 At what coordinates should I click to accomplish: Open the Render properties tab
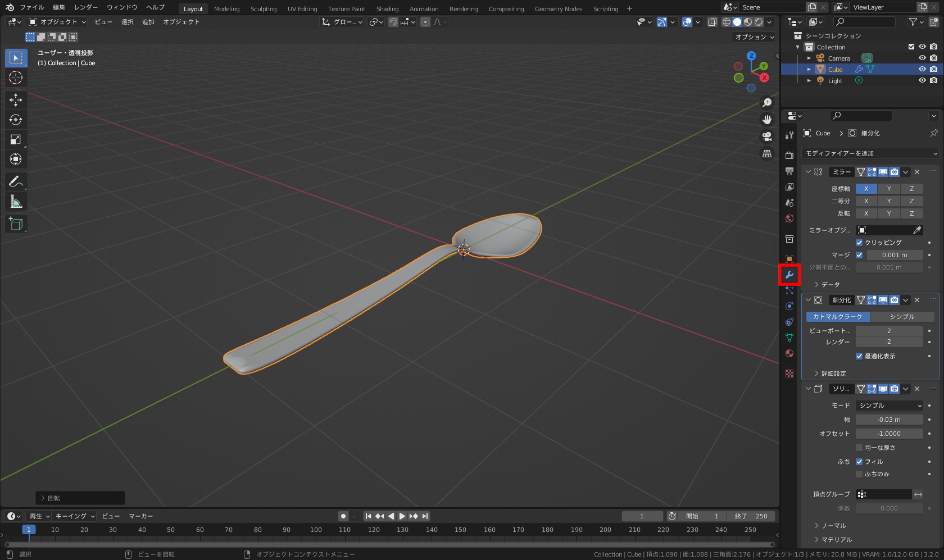[789, 155]
